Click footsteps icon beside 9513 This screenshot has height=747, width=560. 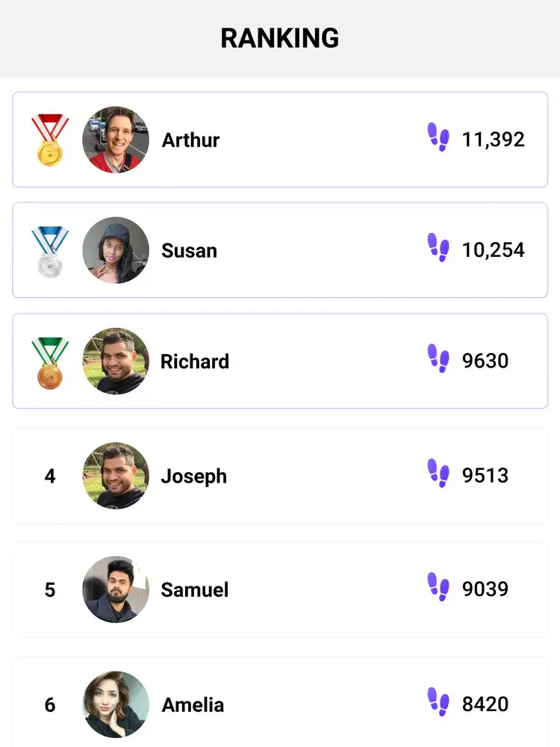point(438,474)
